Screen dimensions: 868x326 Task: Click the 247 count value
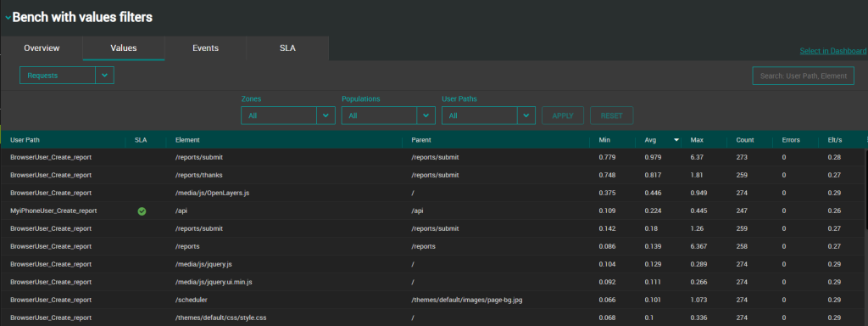coord(741,211)
